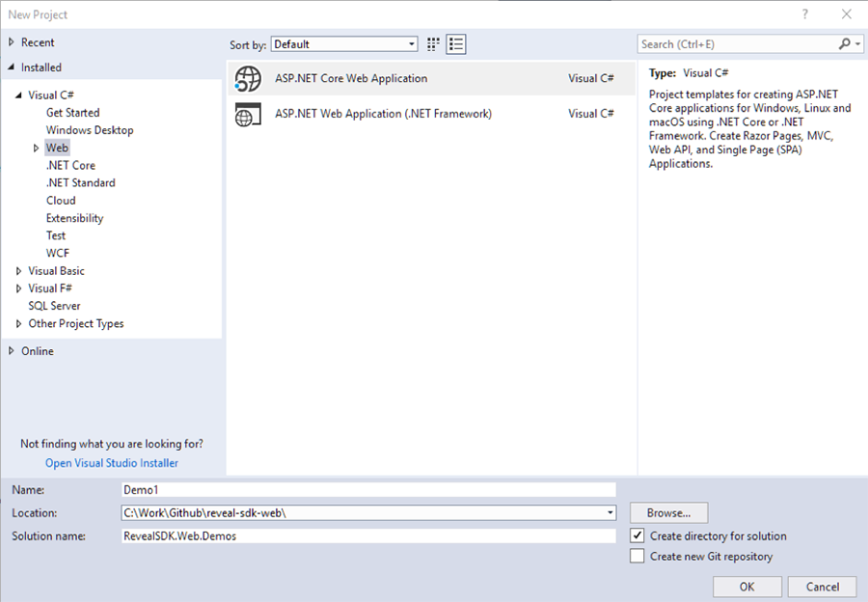Click the Browse button

tap(668, 512)
